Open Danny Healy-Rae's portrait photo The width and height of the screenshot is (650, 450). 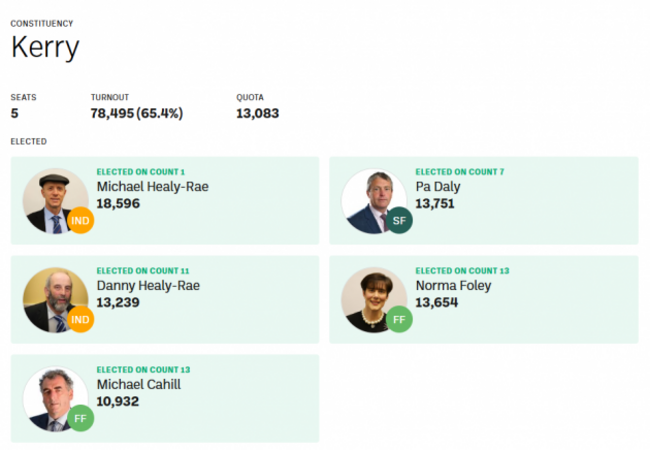click(56, 300)
